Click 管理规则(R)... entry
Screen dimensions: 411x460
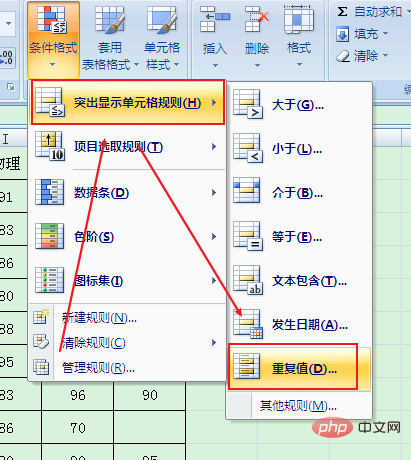tap(98, 368)
